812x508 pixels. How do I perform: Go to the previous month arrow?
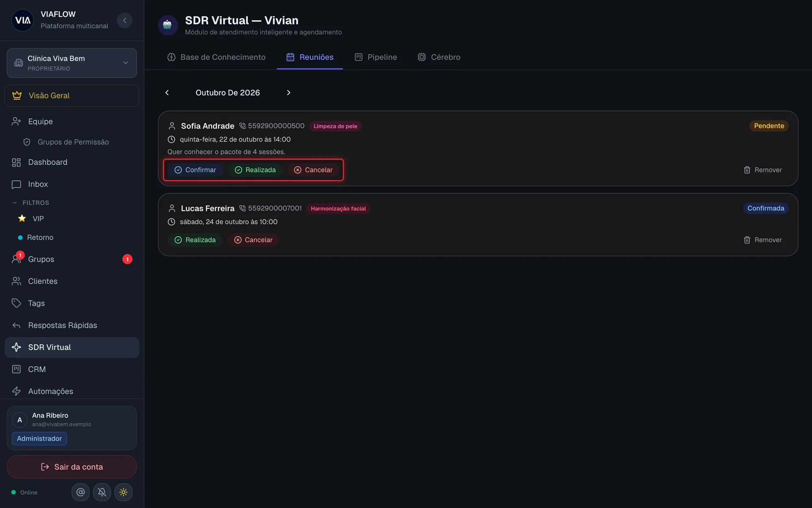[167, 93]
